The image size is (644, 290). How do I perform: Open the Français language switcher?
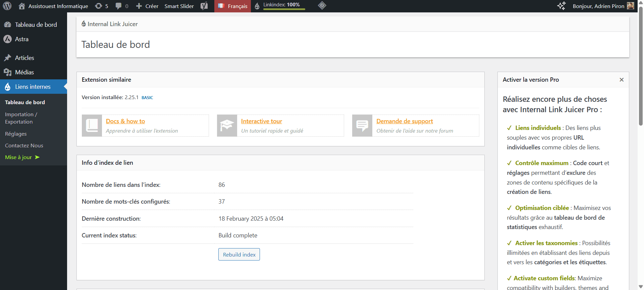(x=233, y=6)
